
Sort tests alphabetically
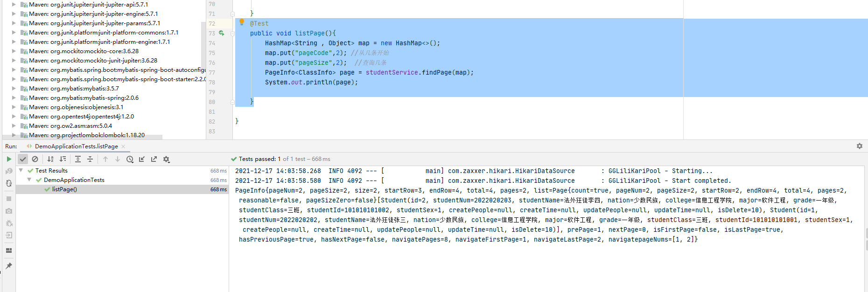[50, 159]
